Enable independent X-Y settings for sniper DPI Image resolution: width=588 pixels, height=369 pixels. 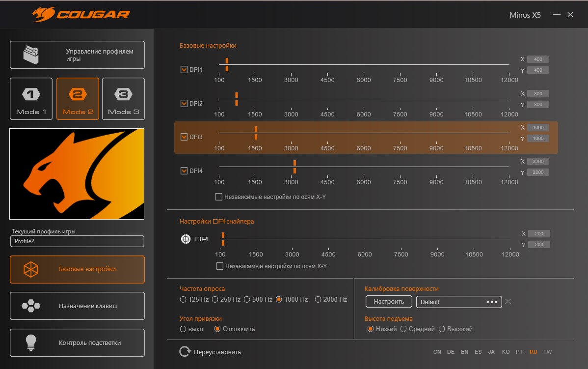[x=220, y=266]
